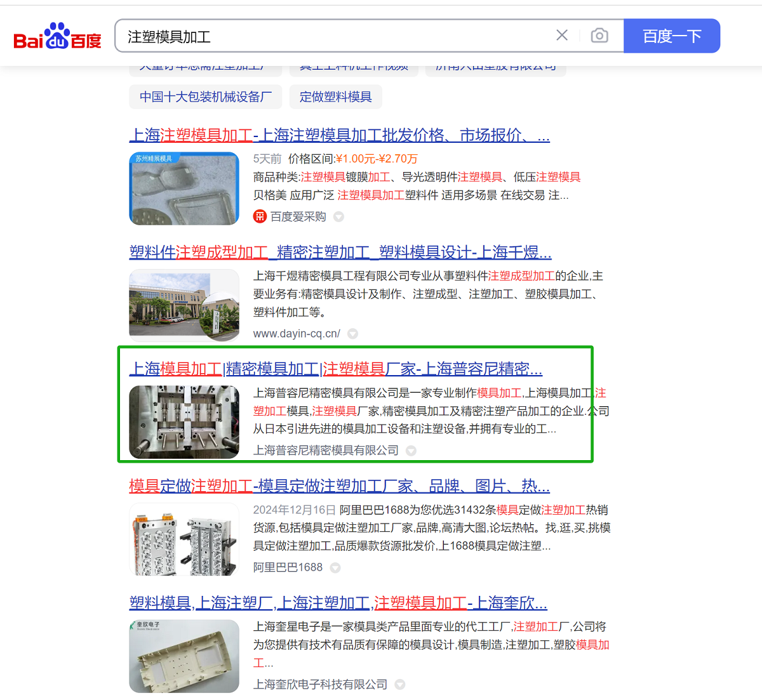Click www.dayin-cq.cn/ source link

[x=297, y=334]
